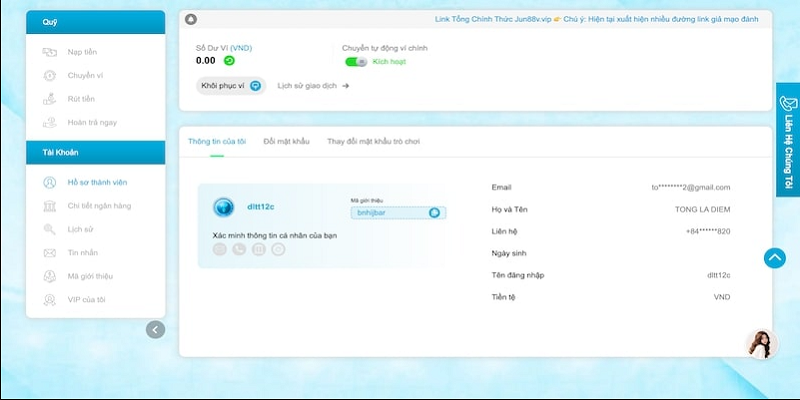Screen dimensions: 800x400
Task: Click the email verification icon
Action: (219, 249)
